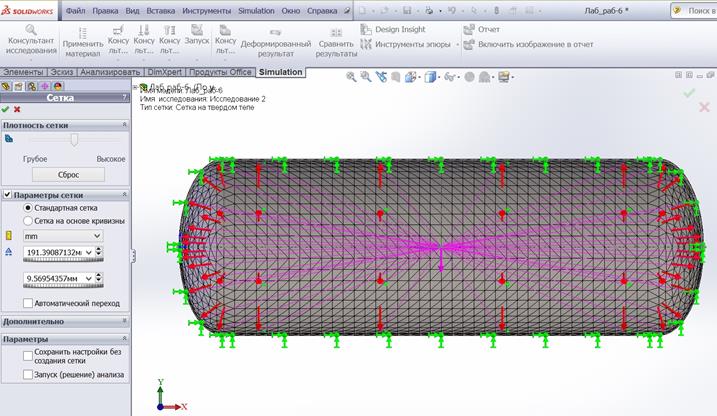
Task: Check Запуск (решение) анализа box
Action: (28, 375)
